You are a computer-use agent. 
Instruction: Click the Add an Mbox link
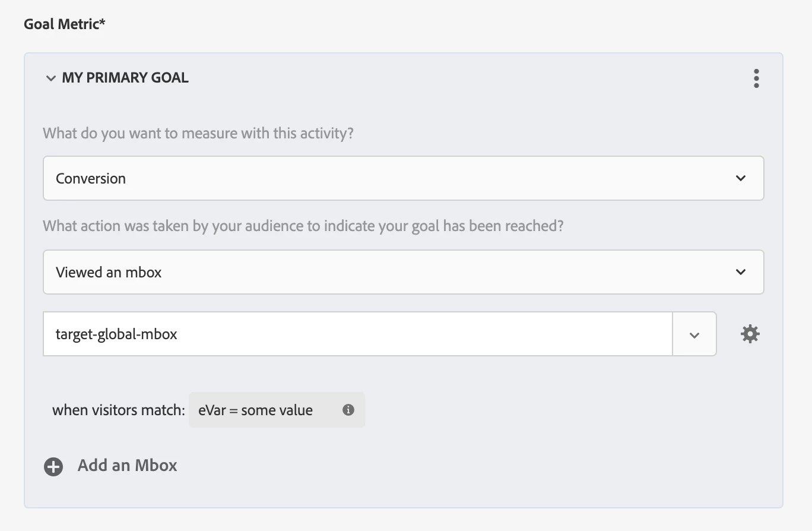pyautogui.click(x=127, y=465)
